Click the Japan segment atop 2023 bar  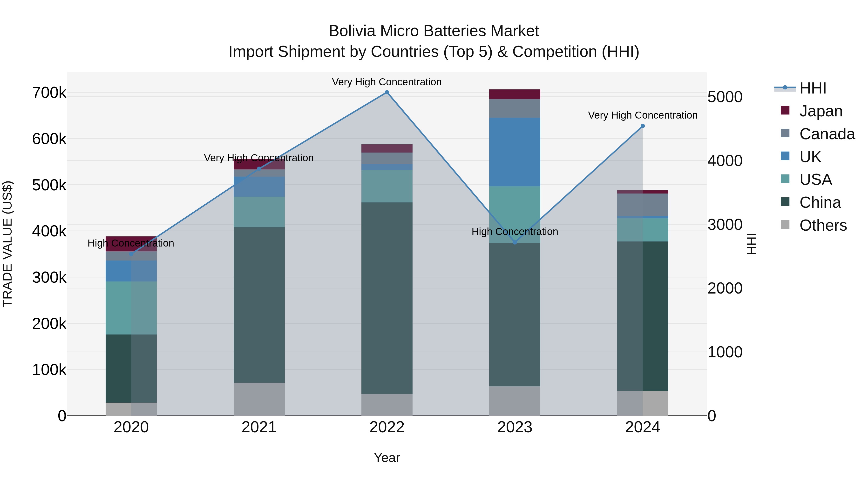tap(515, 94)
